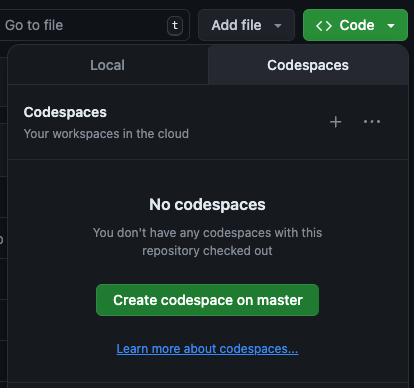
Task: Click Create codespace on master
Action: (x=207, y=300)
